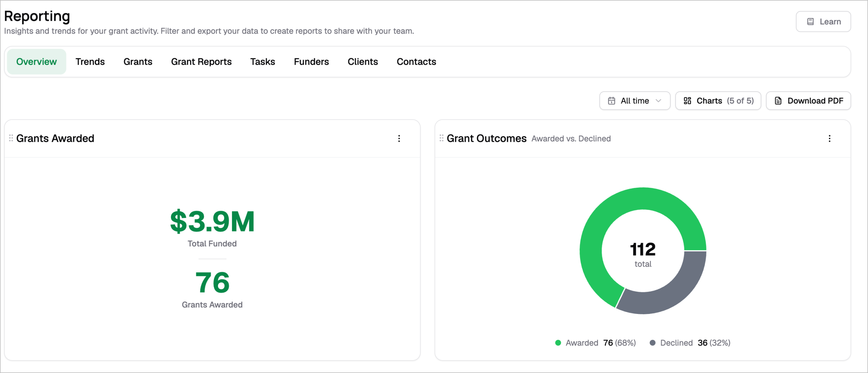The height and width of the screenshot is (373, 868).
Task: Click the 76 grants awarded number
Action: (212, 282)
